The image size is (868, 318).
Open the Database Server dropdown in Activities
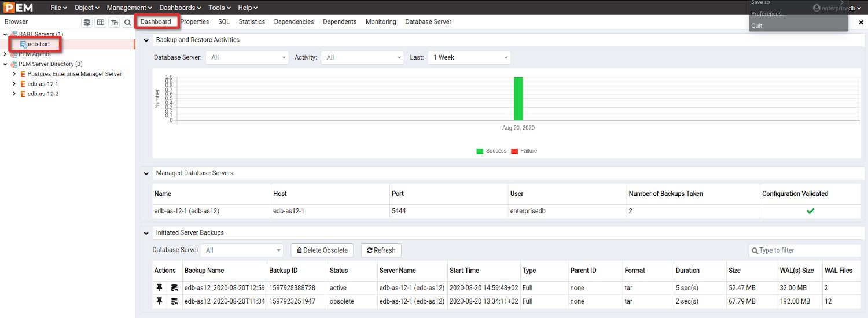pos(247,57)
